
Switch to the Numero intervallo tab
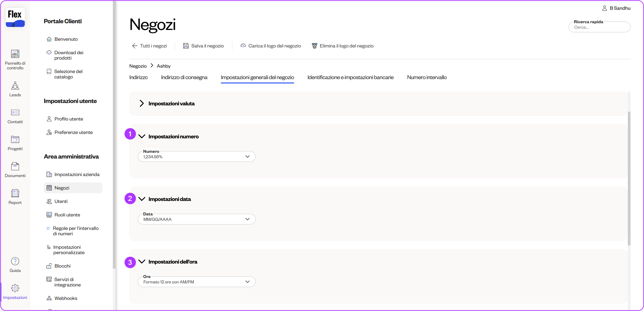click(x=427, y=77)
